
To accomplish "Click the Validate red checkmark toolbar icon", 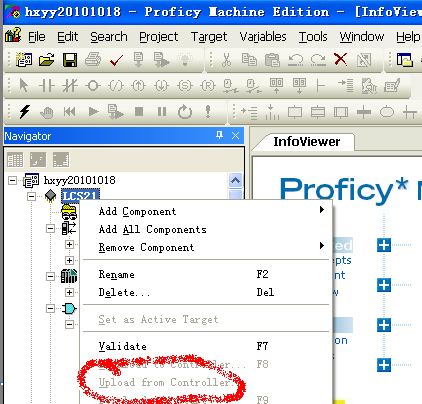I will coord(116,60).
